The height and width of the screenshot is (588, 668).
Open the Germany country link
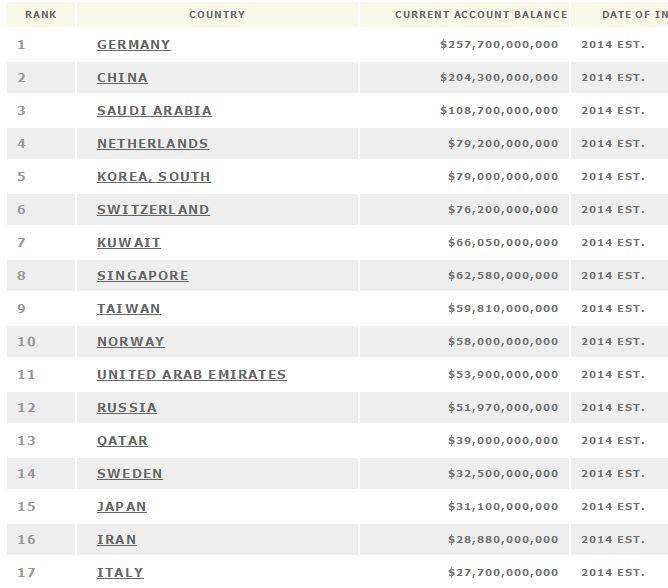134,45
